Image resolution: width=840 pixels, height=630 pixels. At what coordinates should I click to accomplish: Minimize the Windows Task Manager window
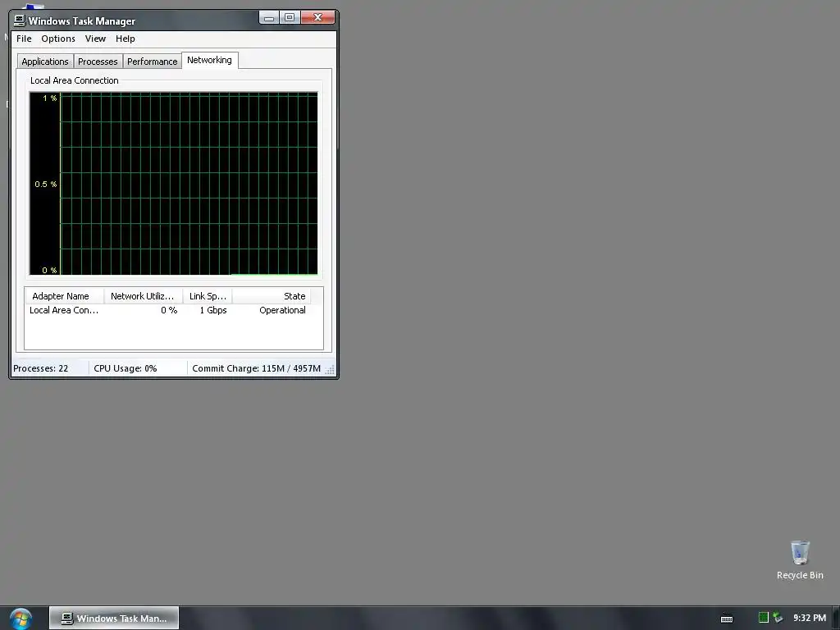click(269, 18)
